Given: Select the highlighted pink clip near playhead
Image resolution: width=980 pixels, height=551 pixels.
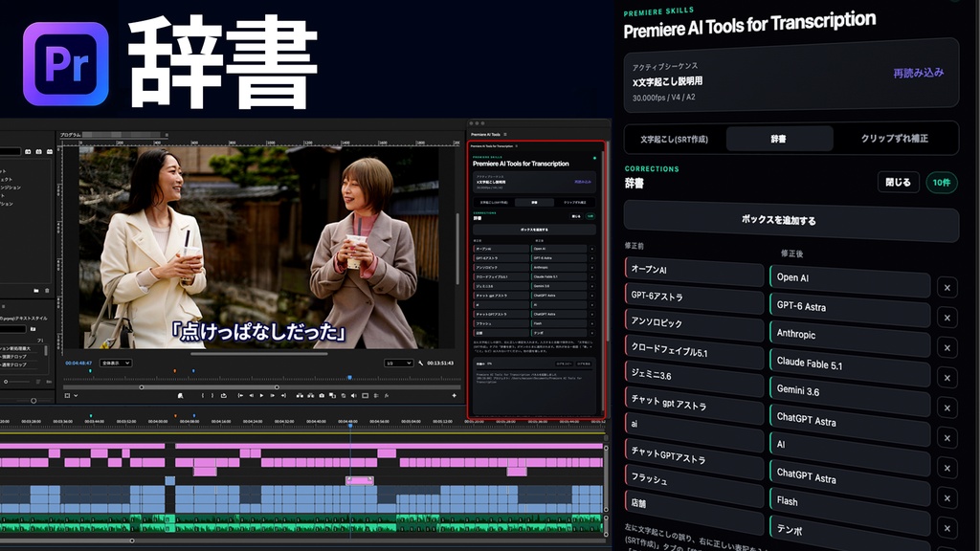Looking at the screenshot, I should tap(360, 480).
